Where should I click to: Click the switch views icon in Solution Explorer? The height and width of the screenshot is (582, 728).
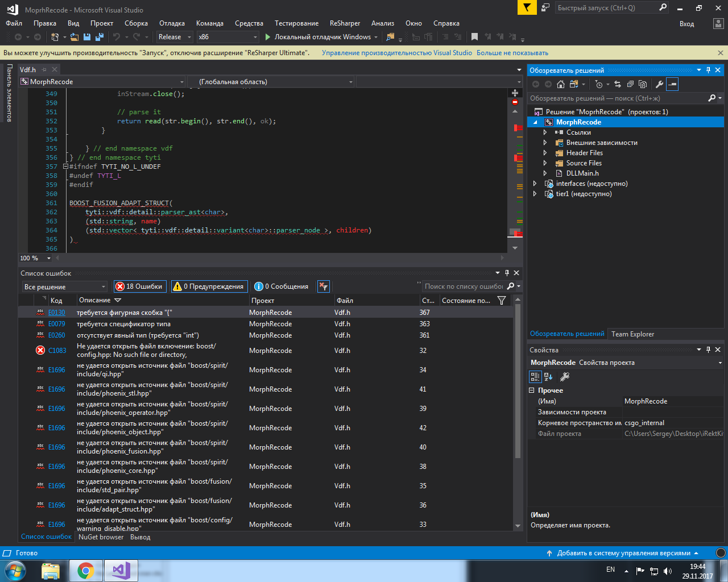tap(574, 84)
